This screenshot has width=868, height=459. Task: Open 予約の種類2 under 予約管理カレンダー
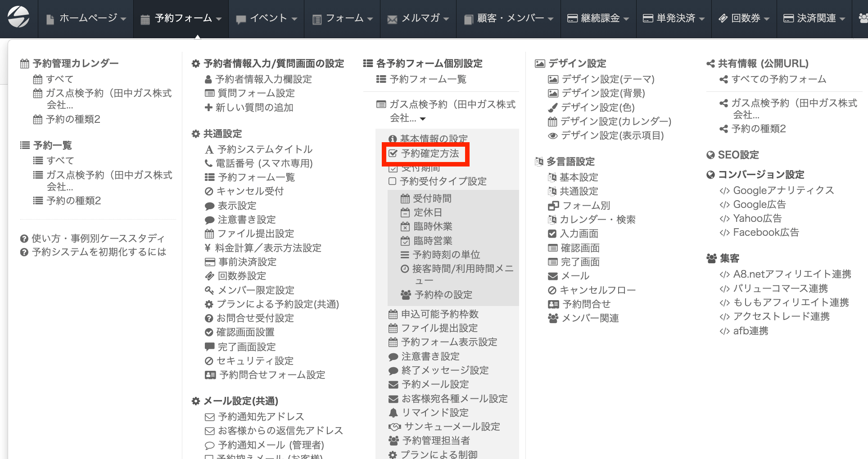[73, 119]
